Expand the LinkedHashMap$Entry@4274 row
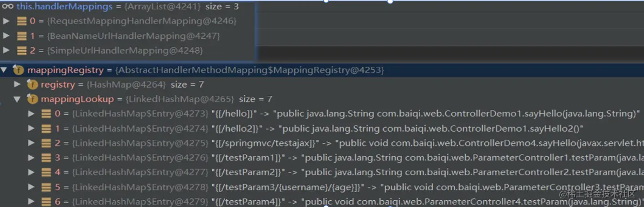 [32, 128]
